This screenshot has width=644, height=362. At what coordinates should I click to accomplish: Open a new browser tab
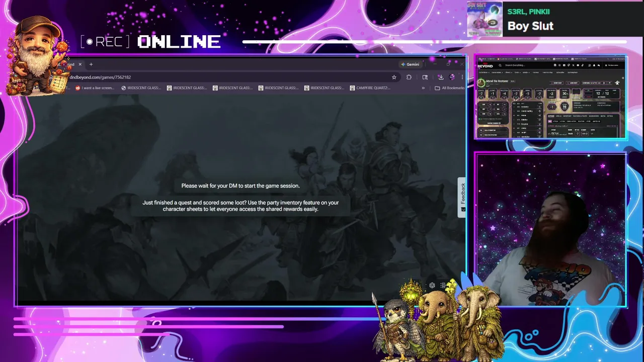pyautogui.click(x=91, y=64)
